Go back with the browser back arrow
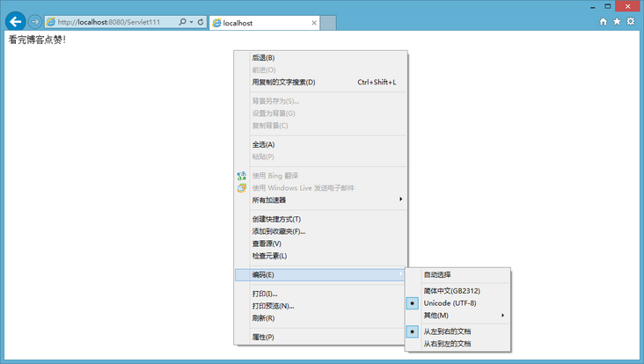Viewport: 644px width, 364px height. [x=16, y=21]
